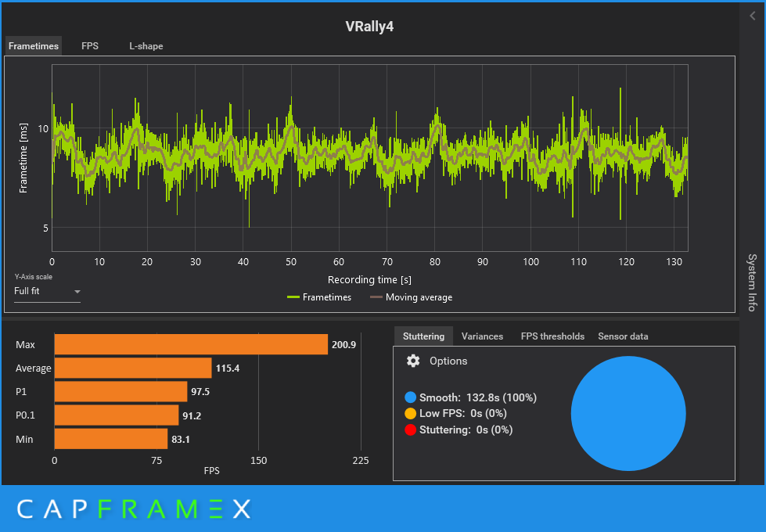Click the P1 FPS orange bar
766x532 pixels.
pos(120,391)
